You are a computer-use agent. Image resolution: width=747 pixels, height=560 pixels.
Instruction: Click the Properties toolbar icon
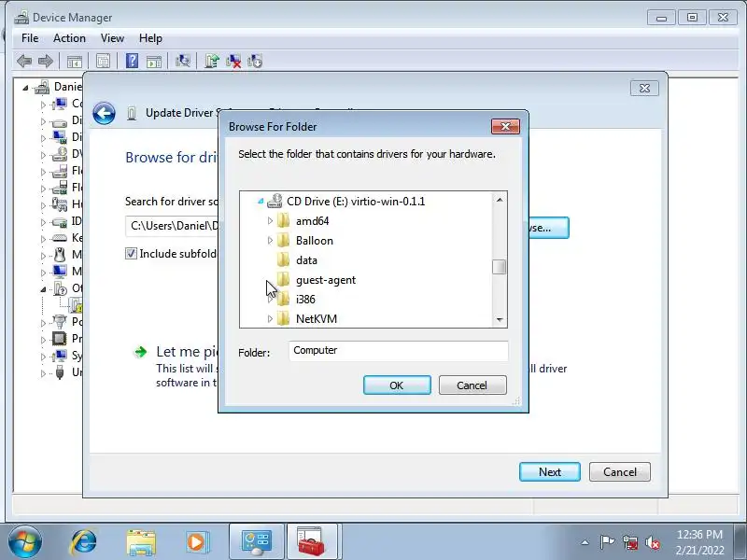coord(103,61)
